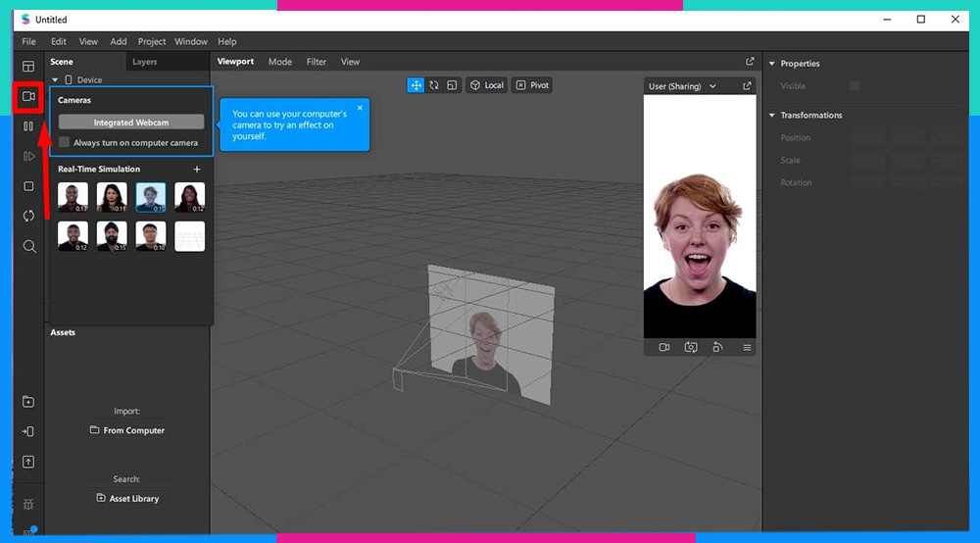Pop out the simulator preview window
This screenshot has width=980, height=543.
(747, 86)
